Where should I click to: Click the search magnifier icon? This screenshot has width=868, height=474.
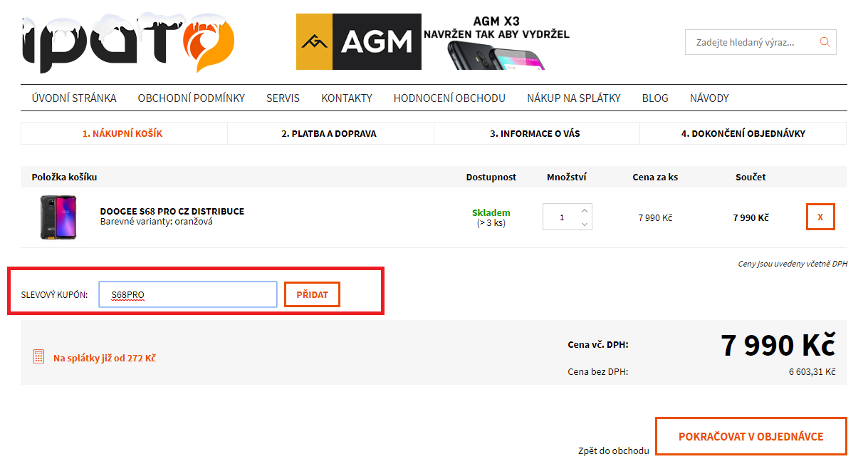(825, 42)
